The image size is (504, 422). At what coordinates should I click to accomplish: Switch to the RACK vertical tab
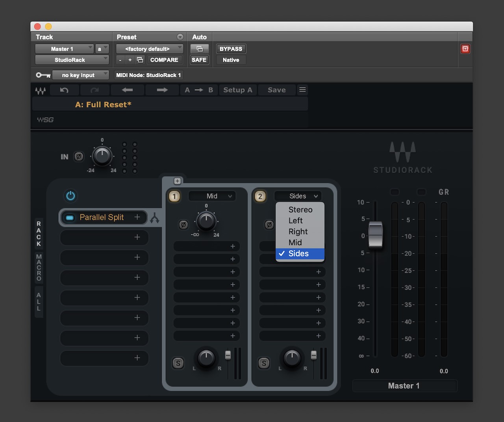click(x=39, y=234)
